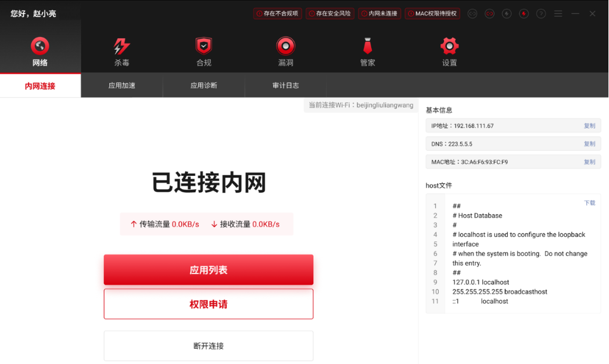Click the '127.0.0.1 localhost' host line
The width and height of the screenshot is (609, 364).
click(481, 282)
